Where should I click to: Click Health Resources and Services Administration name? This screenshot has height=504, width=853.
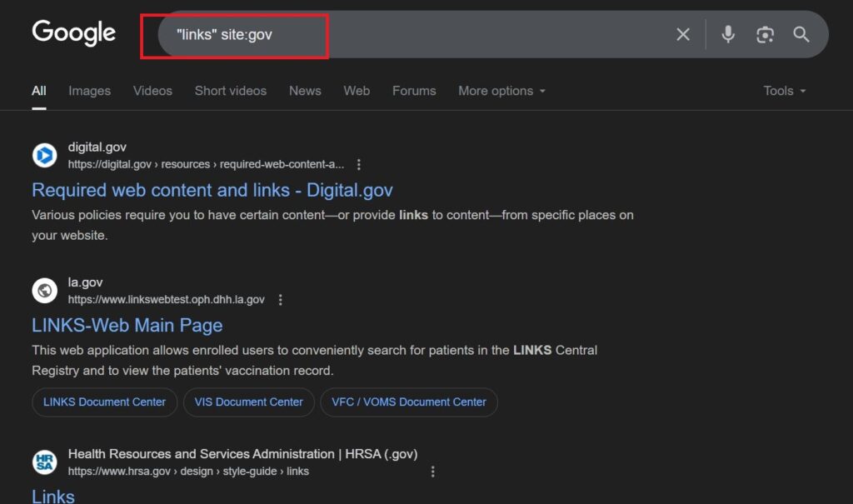coord(242,454)
